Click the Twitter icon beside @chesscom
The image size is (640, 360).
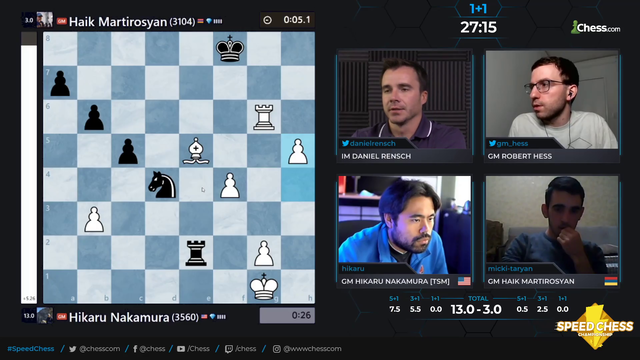coord(73,349)
